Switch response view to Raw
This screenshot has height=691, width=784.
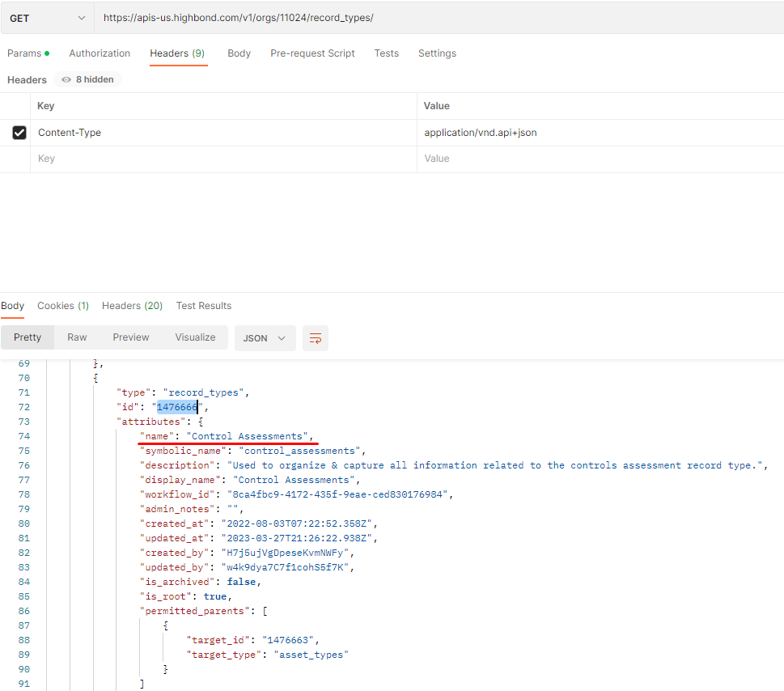pos(77,337)
